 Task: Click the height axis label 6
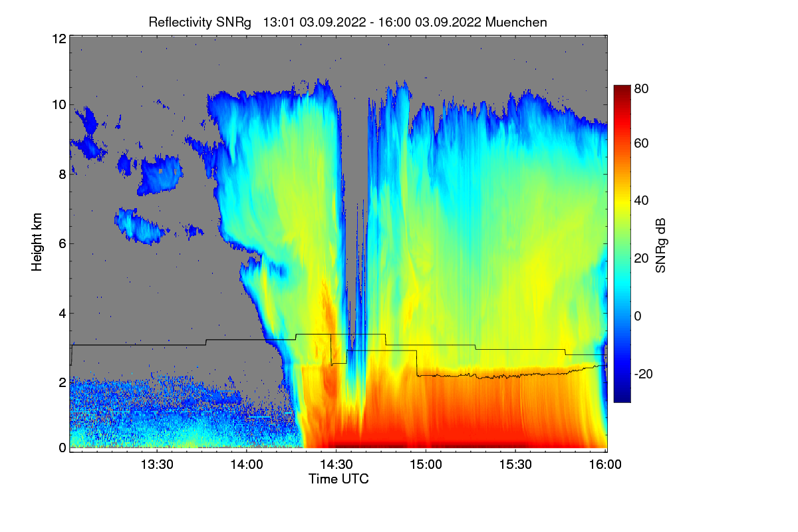click(x=61, y=243)
